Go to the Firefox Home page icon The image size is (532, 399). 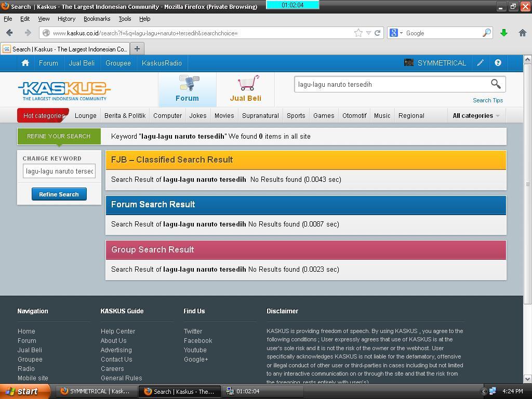coord(523,33)
